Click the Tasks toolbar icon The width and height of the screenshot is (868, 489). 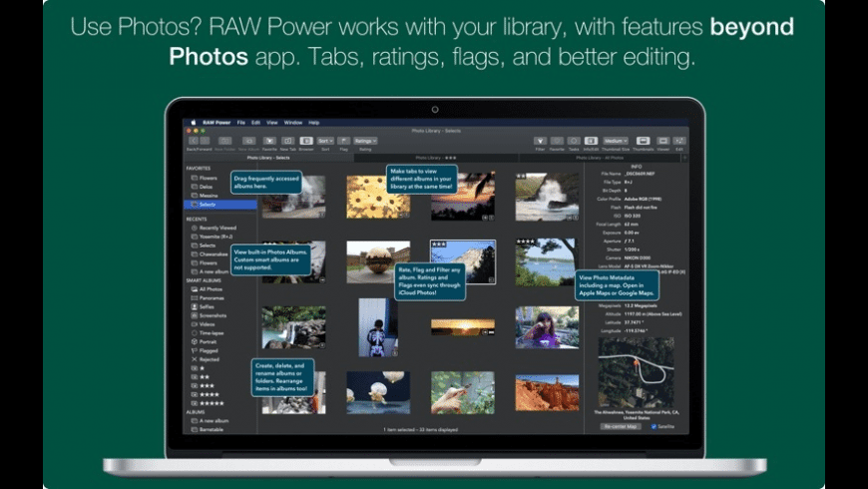coord(574,142)
